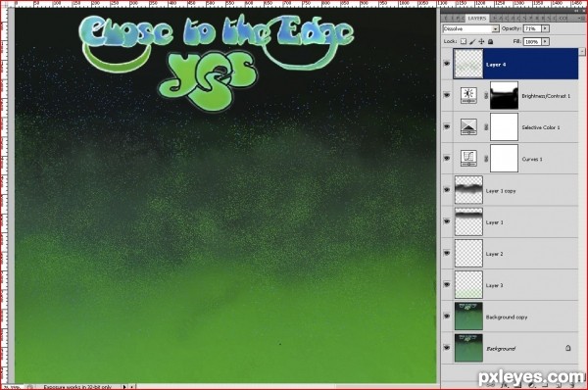The height and width of the screenshot is (390, 588).
Task: Select the Curves 1 layer name
Action: pos(532,159)
